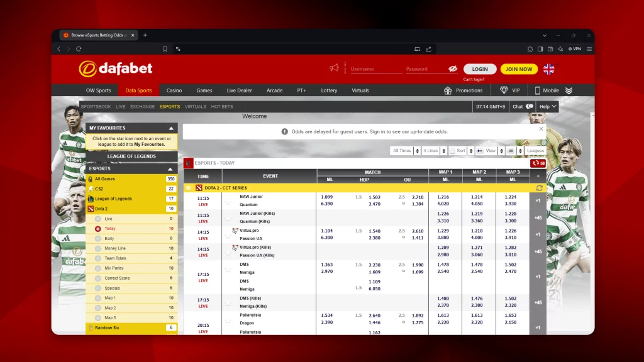The width and height of the screenshot is (644, 362).
Task: Open the odds decimal format dropdown
Action: pos(514,151)
